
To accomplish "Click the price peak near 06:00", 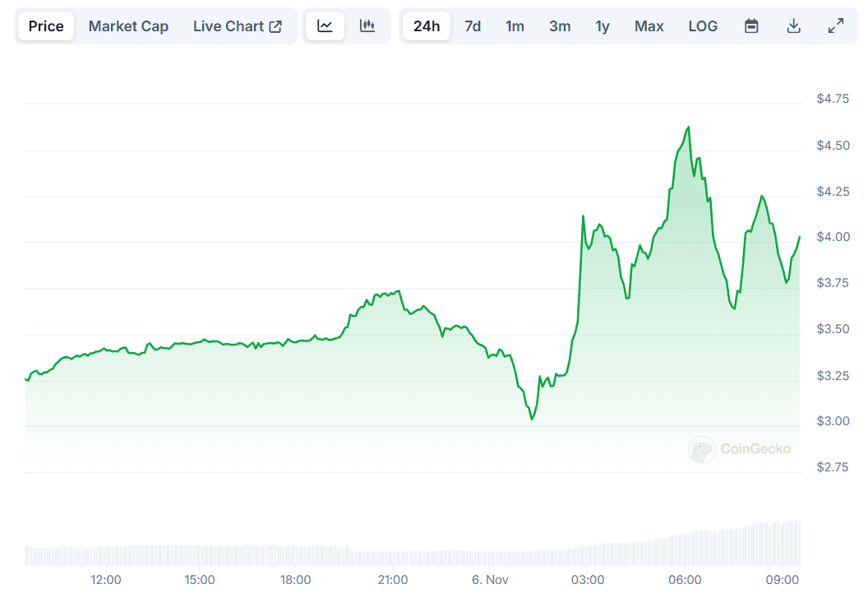I will point(688,127).
